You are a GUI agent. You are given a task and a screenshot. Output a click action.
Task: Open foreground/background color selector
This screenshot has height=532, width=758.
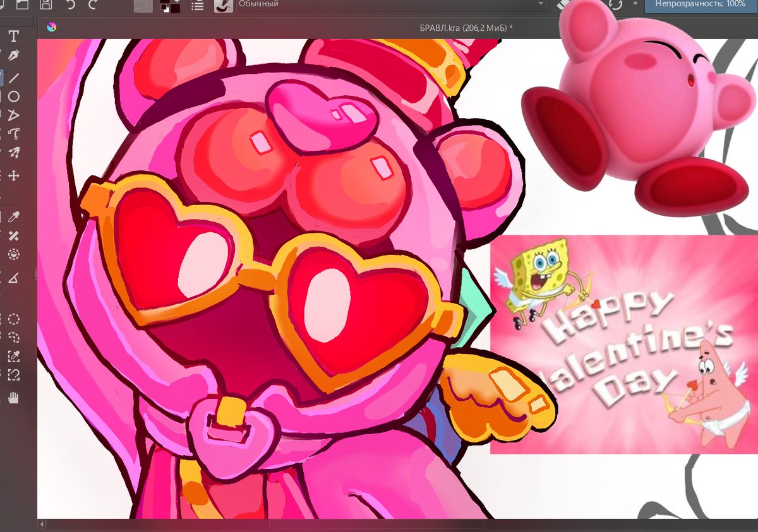tap(169, 6)
